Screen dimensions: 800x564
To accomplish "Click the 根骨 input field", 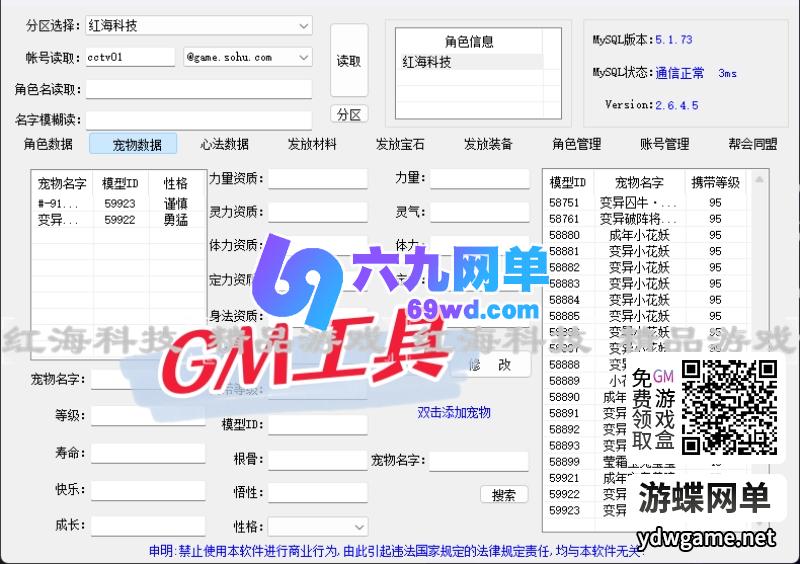I will point(318,459).
